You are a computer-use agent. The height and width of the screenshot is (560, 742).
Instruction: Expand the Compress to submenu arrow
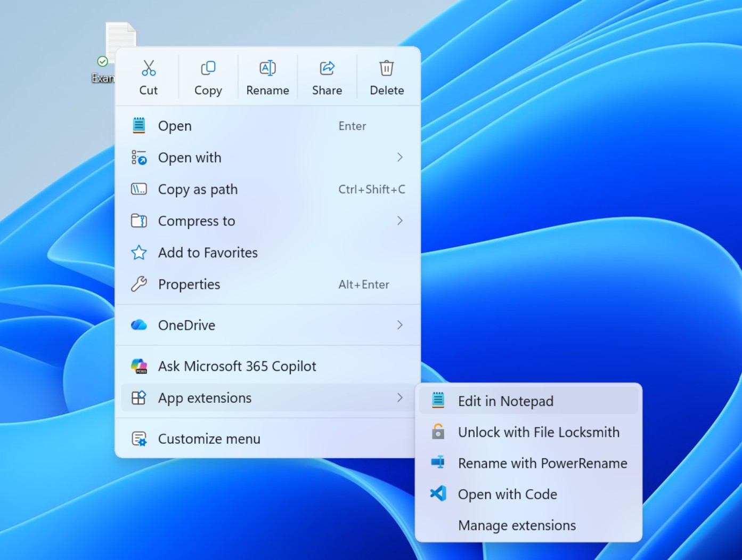pyautogui.click(x=400, y=221)
